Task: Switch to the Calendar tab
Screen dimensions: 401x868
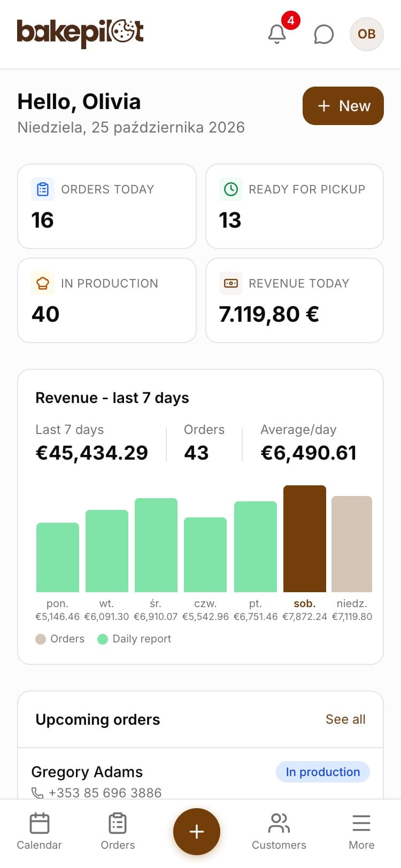Action: click(x=39, y=832)
